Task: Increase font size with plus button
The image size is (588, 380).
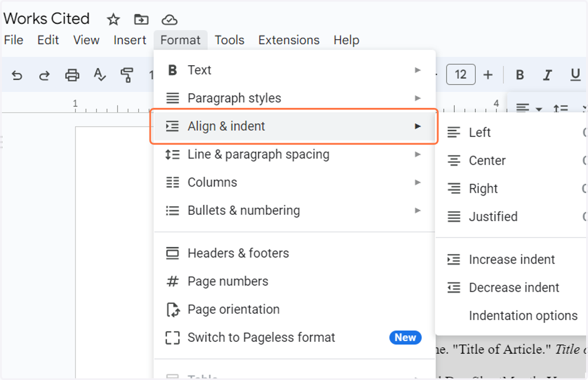Action: coord(488,75)
